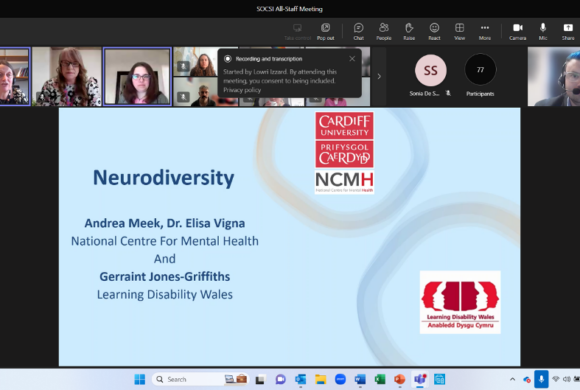The image size is (580, 390).
Task: Open File Explorer from the taskbar
Action: [x=320, y=379]
